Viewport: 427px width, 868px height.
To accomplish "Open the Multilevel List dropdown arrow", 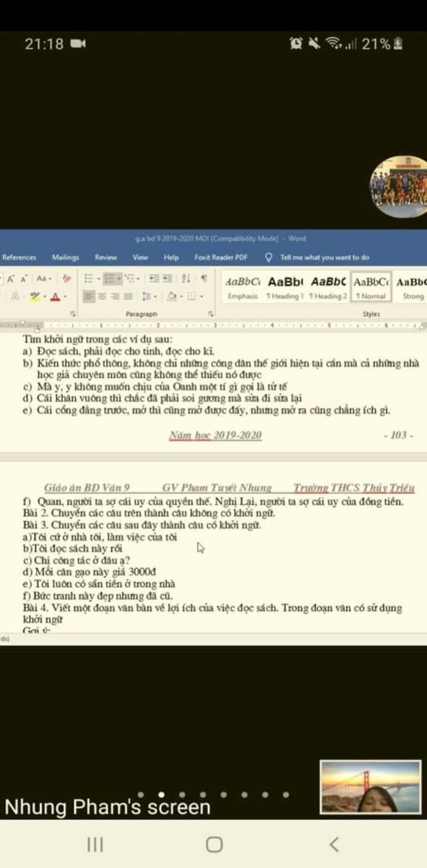I will pos(138,279).
